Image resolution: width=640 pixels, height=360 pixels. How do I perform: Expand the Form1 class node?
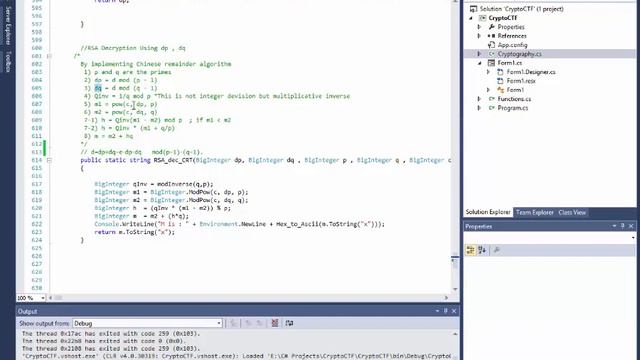(x=489, y=90)
